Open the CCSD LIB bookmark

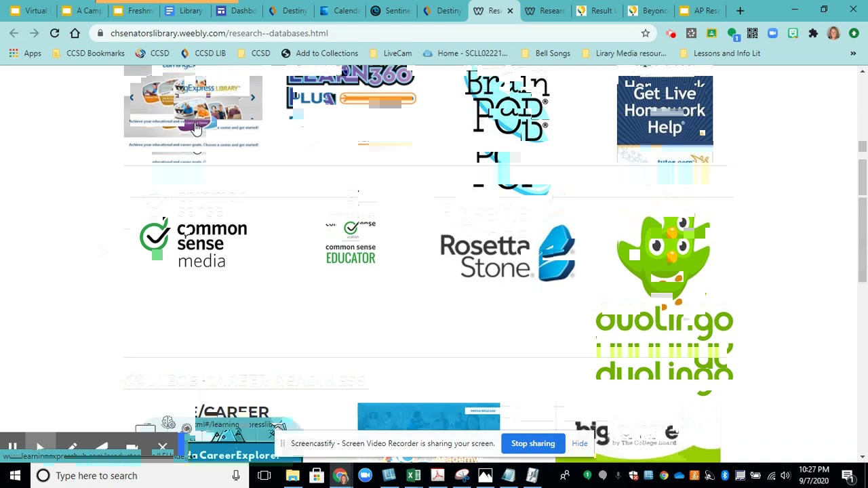tap(203, 53)
